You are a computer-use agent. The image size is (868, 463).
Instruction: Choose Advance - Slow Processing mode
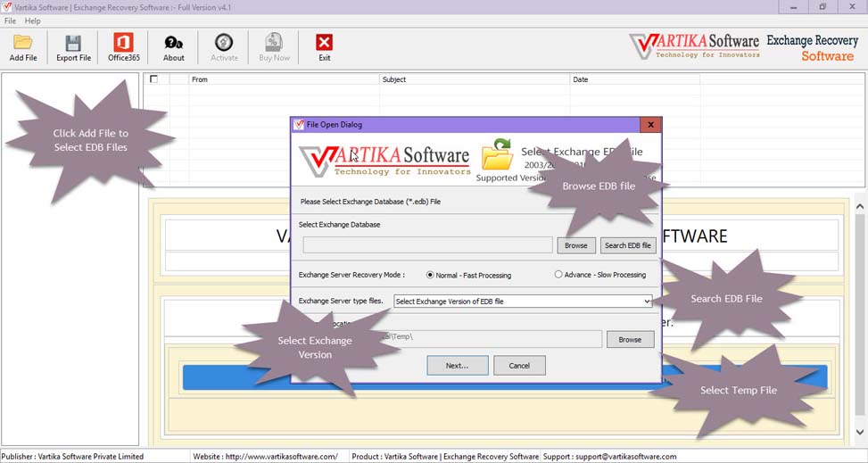tap(600, 275)
